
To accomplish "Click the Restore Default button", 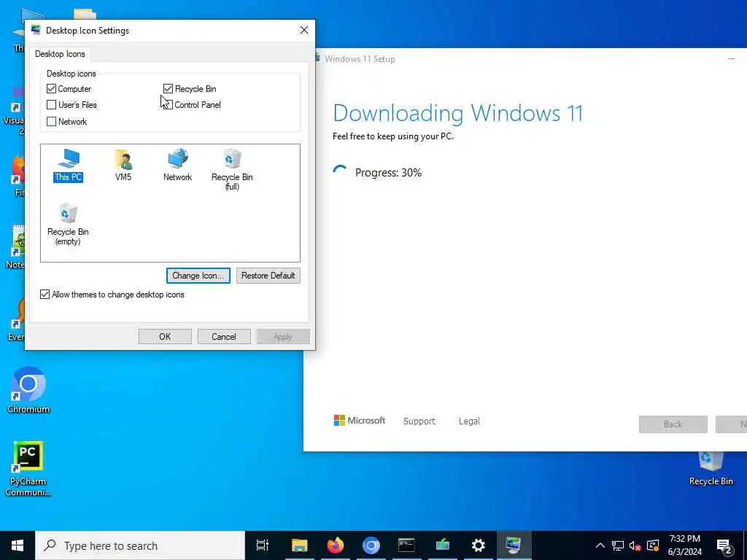I will tap(268, 275).
